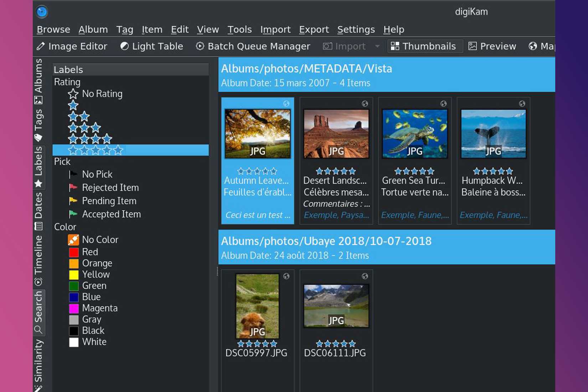Viewport: 588px width, 392px height.
Task: Filter by four-star rating
Action: click(x=90, y=139)
